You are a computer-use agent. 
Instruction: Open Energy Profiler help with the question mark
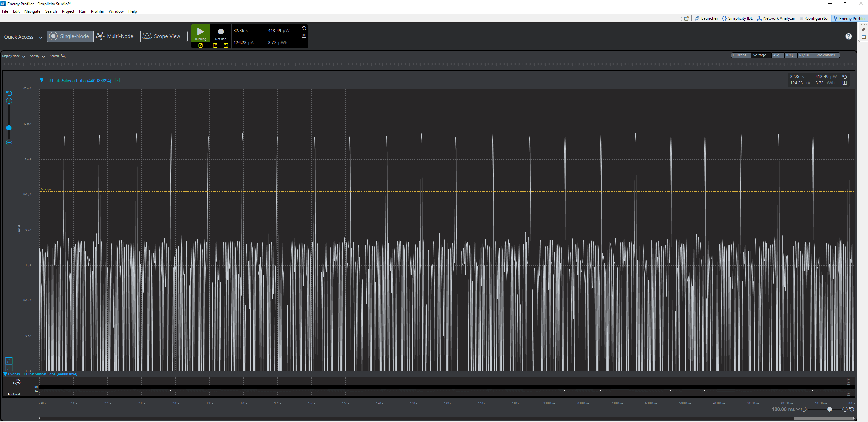click(849, 36)
